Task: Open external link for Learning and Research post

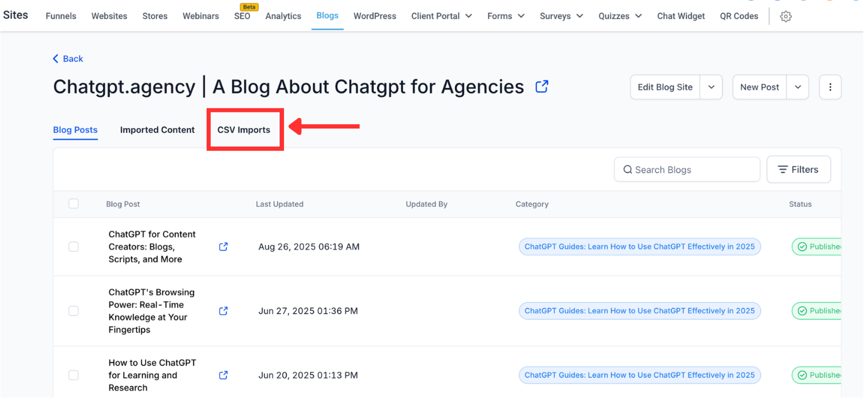Action: pos(223,375)
